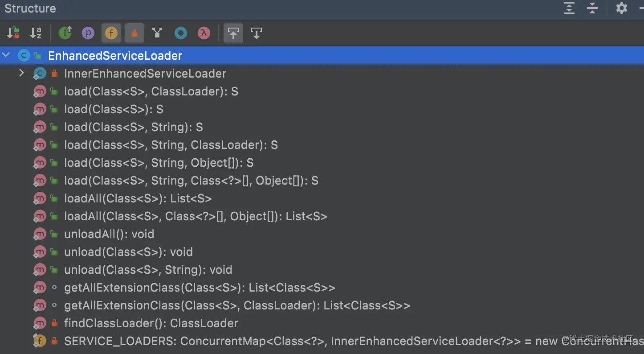This screenshot has height=354, width=644.
Task: Click the Sort by Visibility icon
Action: click(x=13, y=33)
